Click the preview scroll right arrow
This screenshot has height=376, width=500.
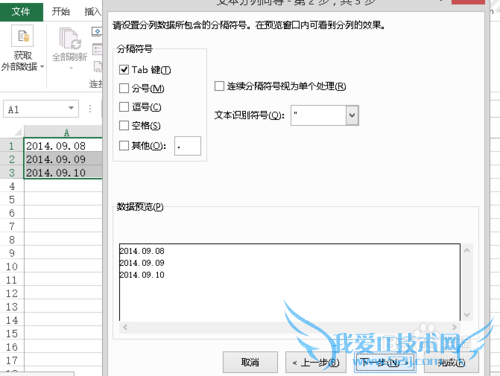454,327
